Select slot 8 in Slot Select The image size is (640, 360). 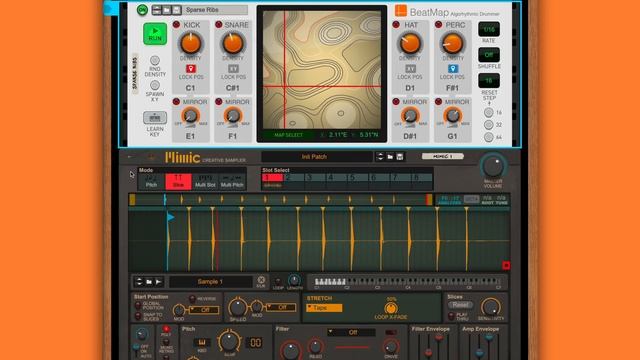[422, 180]
